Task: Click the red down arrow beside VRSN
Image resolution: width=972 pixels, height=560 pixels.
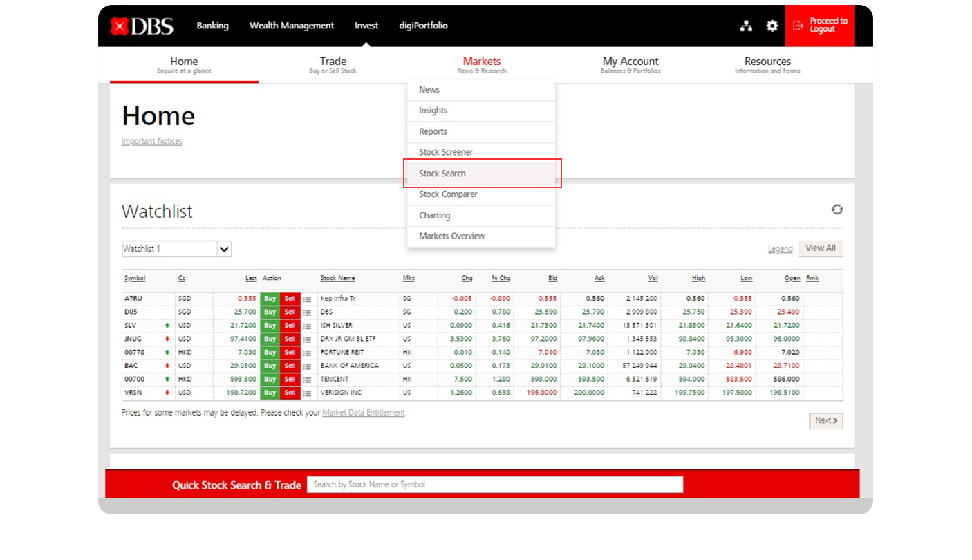Action: coord(167,393)
